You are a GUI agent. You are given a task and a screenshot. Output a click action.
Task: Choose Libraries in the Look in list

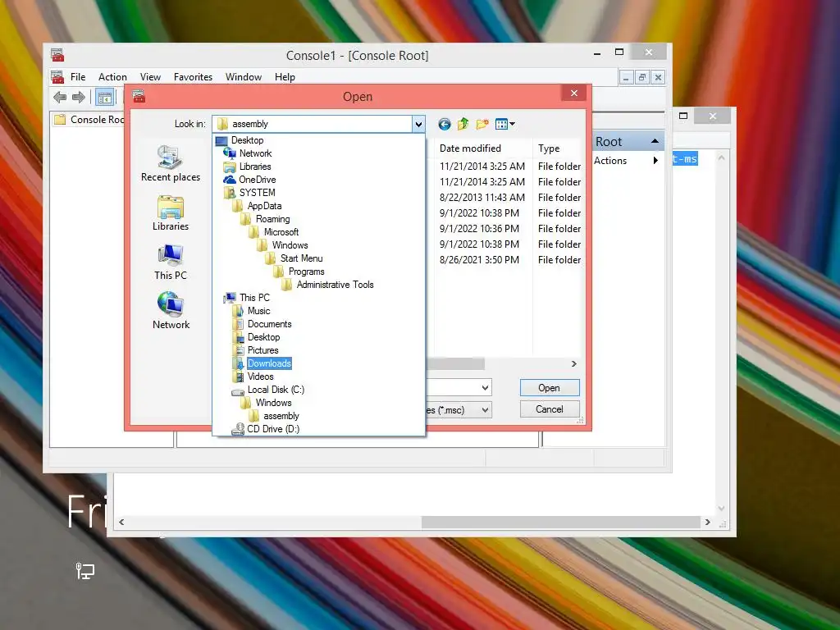coord(254,167)
